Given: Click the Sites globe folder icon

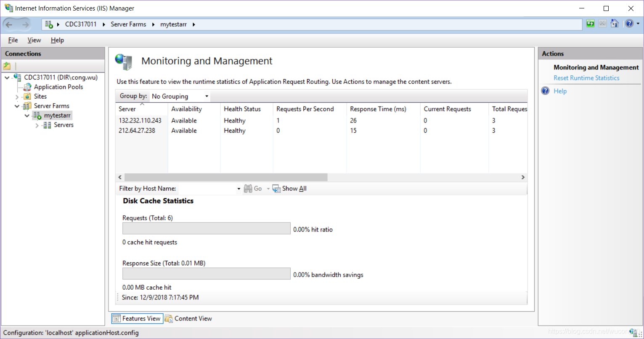Looking at the screenshot, I should coord(27,96).
